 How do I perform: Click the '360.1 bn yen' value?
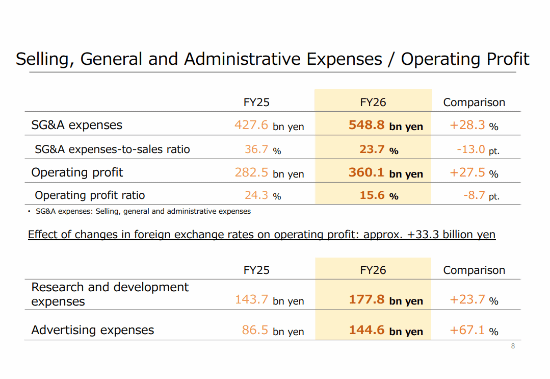(386, 173)
